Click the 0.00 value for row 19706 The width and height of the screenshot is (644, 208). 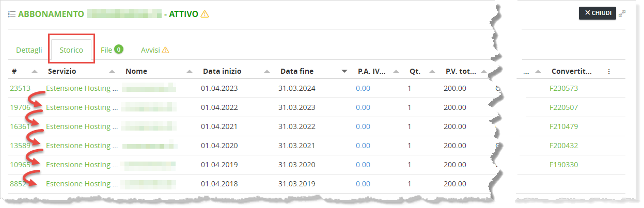pyautogui.click(x=363, y=107)
